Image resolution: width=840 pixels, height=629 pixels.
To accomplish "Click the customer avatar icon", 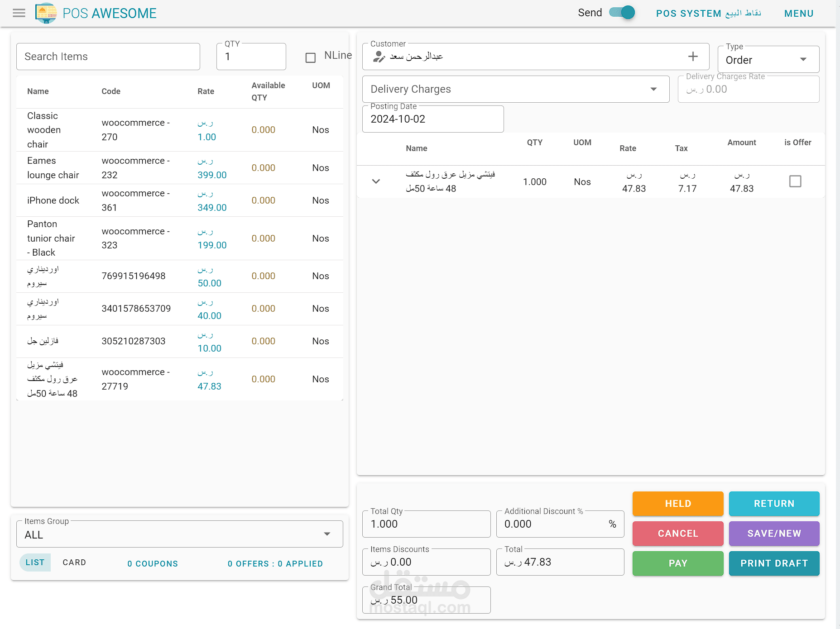I will 379,56.
